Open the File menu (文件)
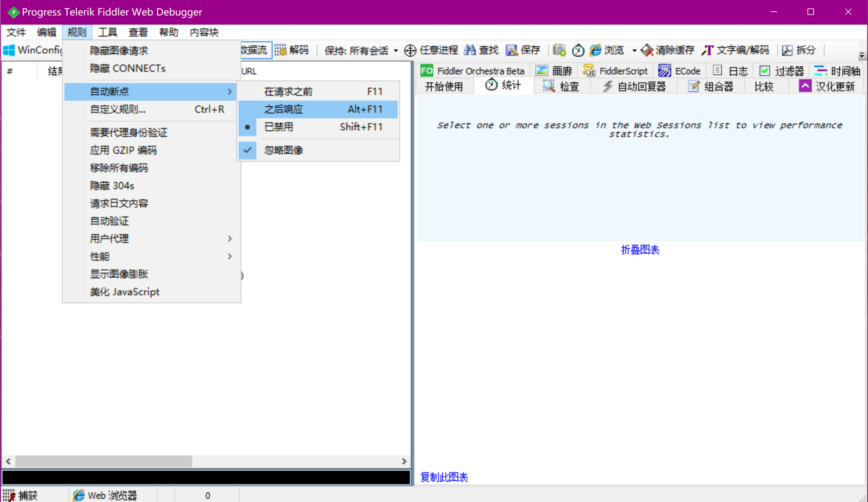868x502 pixels. click(x=16, y=32)
